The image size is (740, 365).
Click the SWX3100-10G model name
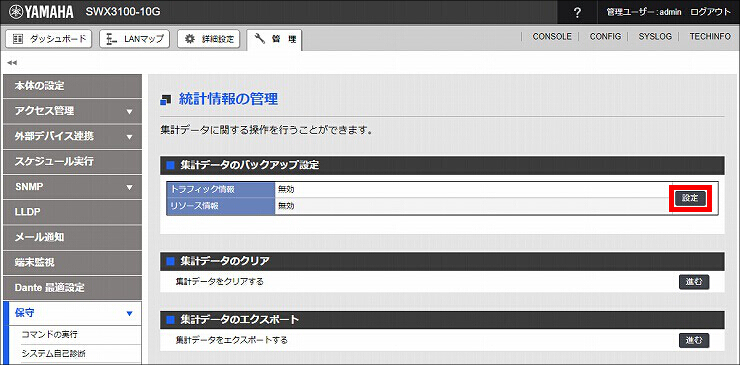(x=123, y=12)
